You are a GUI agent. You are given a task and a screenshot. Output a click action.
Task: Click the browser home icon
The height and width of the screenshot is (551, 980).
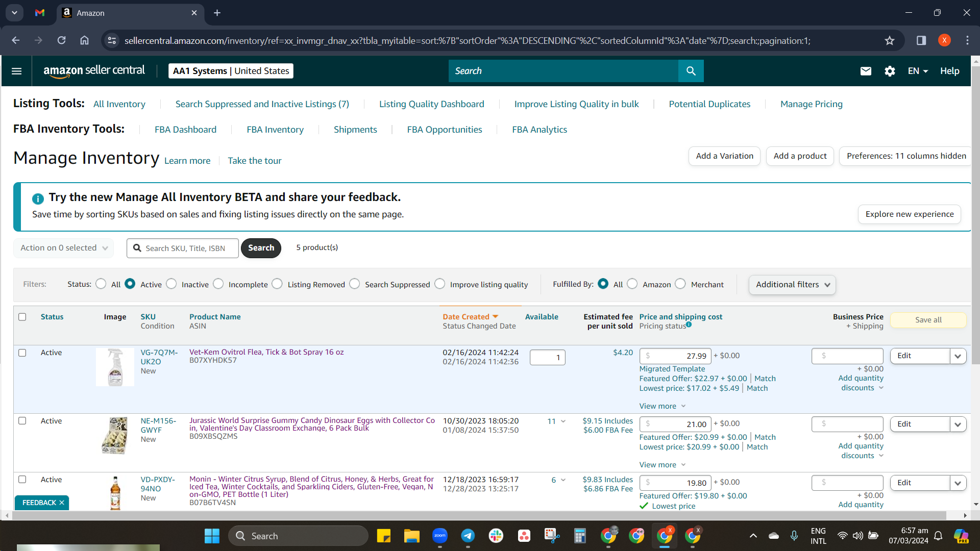[x=84, y=40]
